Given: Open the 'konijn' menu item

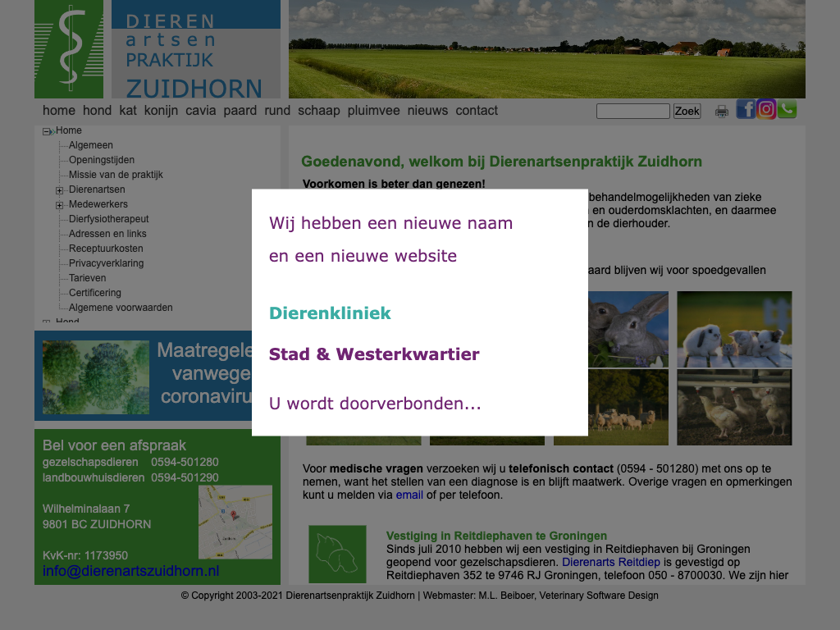Looking at the screenshot, I should pyautogui.click(x=161, y=111).
